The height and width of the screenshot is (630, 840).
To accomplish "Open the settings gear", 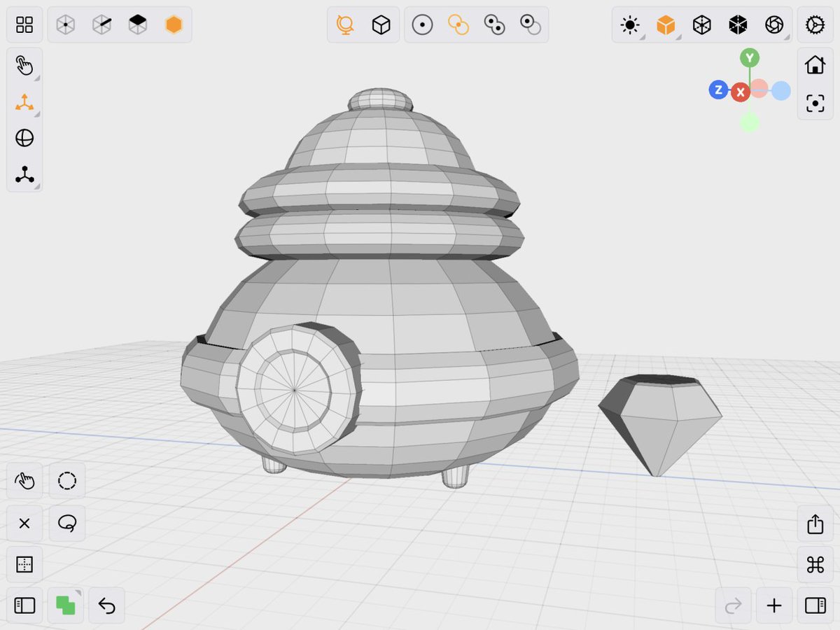I will point(815,25).
